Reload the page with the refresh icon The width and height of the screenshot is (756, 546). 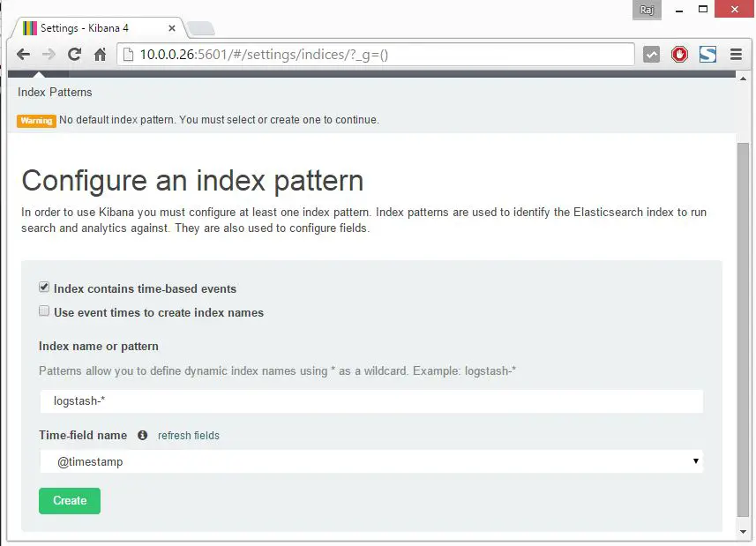click(74, 54)
